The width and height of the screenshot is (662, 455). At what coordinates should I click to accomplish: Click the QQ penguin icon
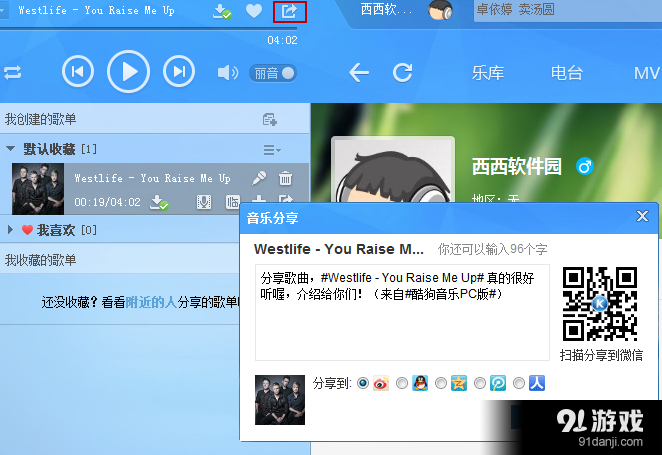pyautogui.click(x=420, y=383)
